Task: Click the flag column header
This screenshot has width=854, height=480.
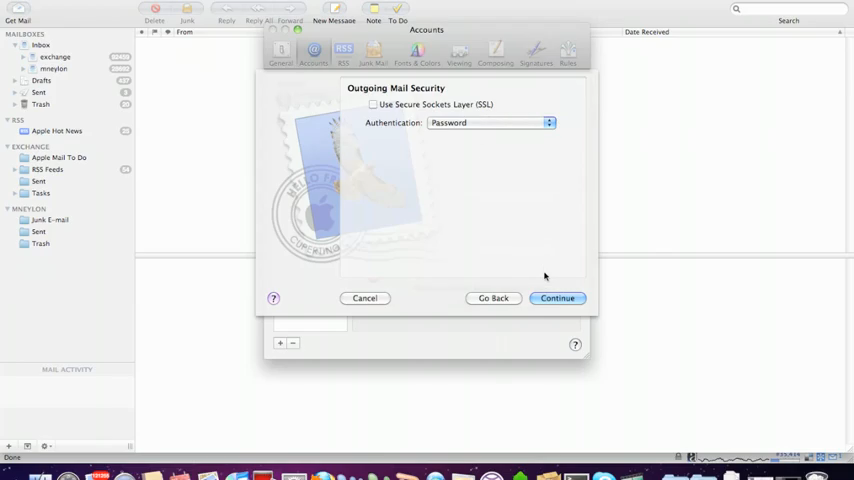Action: pyautogui.click(x=155, y=32)
